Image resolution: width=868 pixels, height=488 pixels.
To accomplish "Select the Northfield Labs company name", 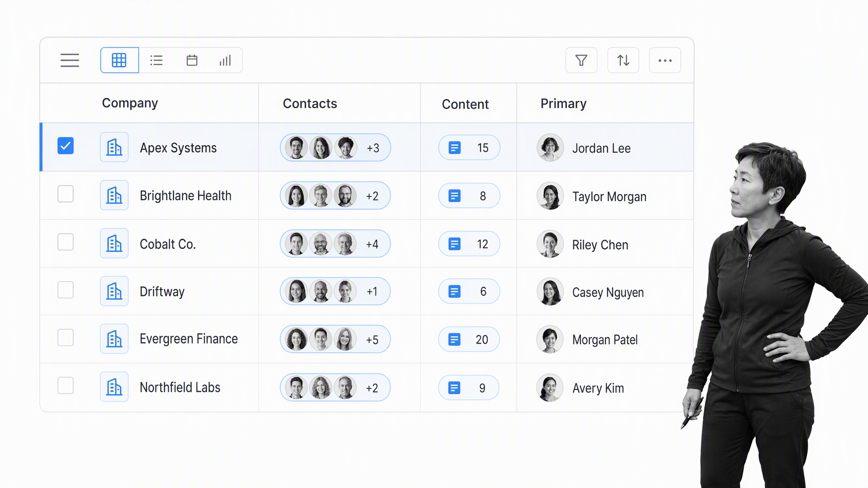I will pyautogui.click(x=180, y=388).
